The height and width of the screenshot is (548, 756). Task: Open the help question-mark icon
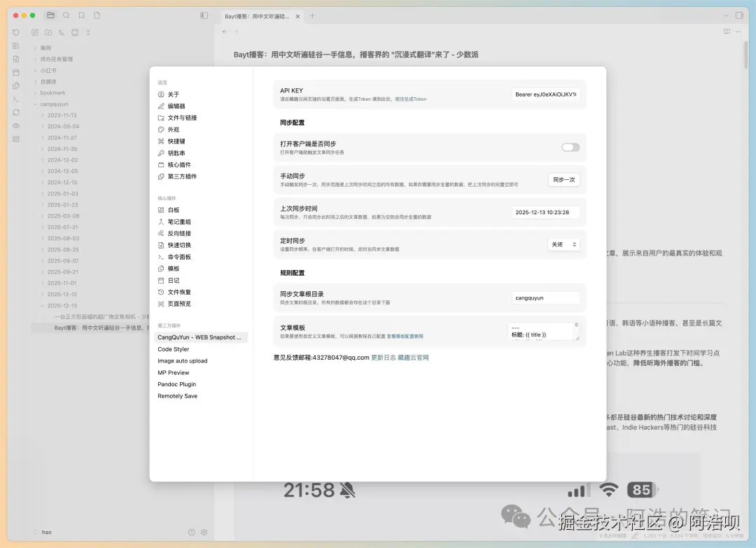point(191,532)
